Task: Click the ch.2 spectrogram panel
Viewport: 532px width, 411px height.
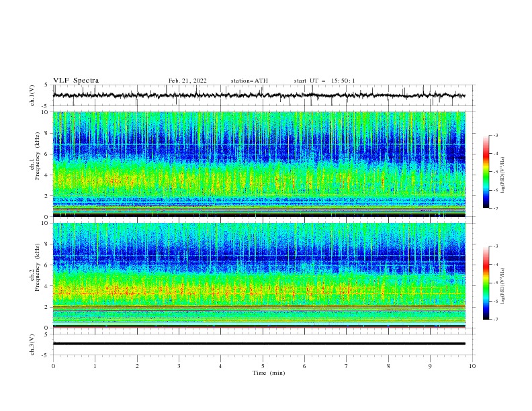Action: [x=259, y=275]
